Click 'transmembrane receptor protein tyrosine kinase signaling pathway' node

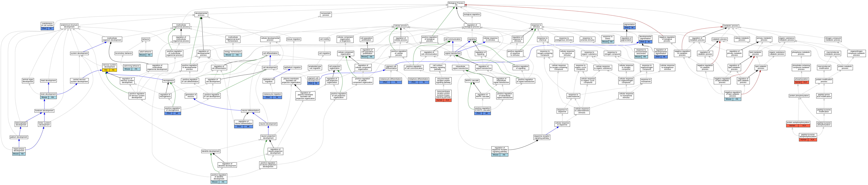click(443, 96)
